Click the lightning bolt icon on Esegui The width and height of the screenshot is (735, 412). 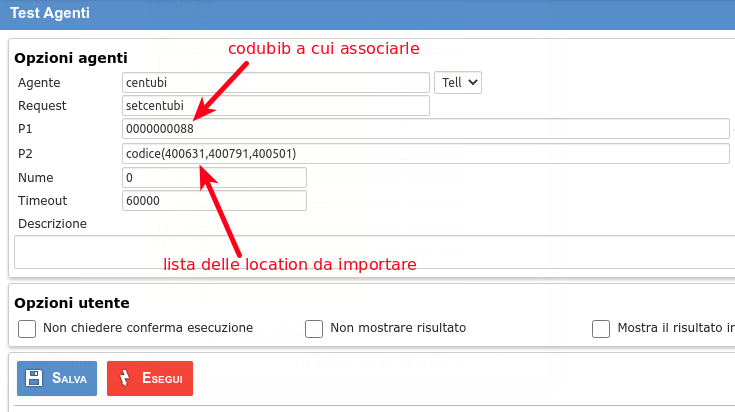pyautogui.click(x=124, y=378)
